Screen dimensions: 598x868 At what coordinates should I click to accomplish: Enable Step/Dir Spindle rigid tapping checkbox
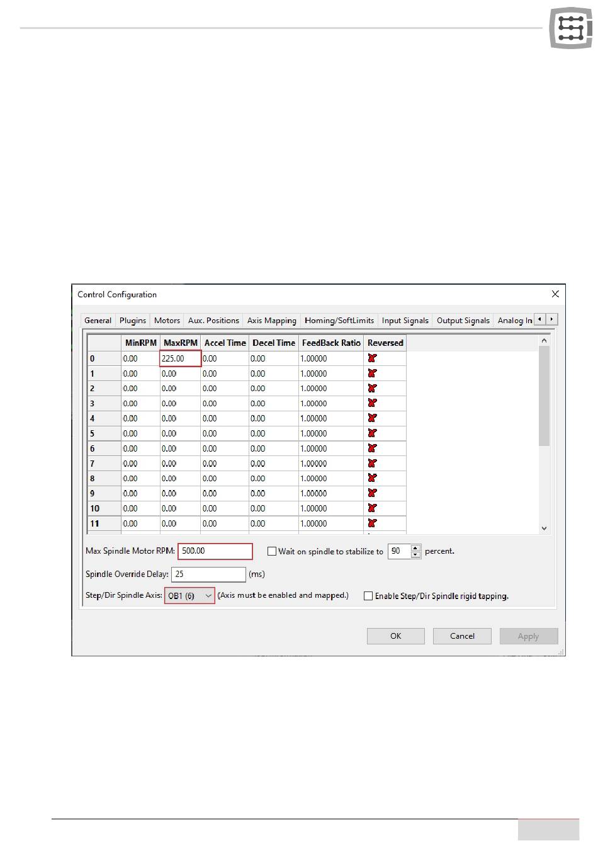tap(368, 596)
